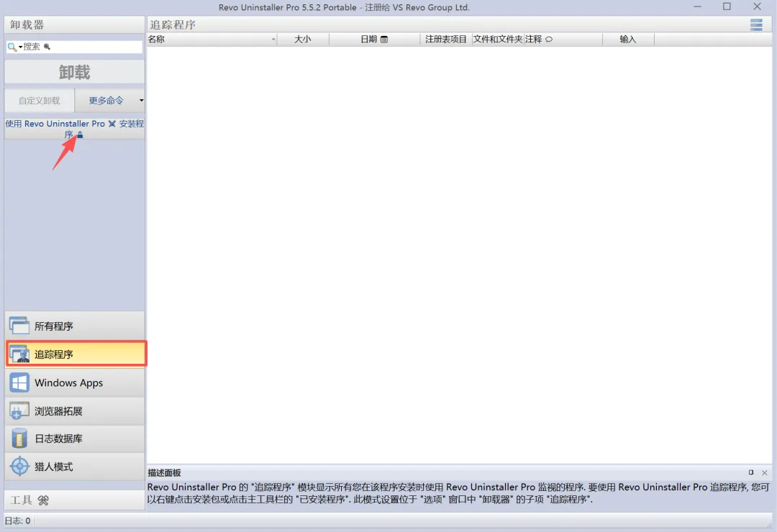Sort by 名称 column header
Image resolution: width=777 pixels, height=532 pixels.
click(212, 39)
